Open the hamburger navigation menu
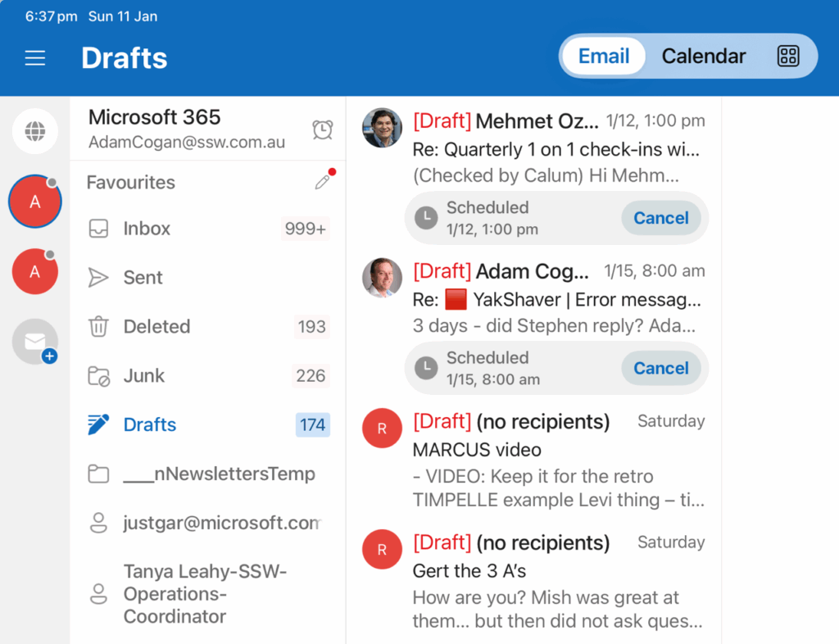Image resolution: width=839 pixels, height=644 pixels. (x=35, y=58)
